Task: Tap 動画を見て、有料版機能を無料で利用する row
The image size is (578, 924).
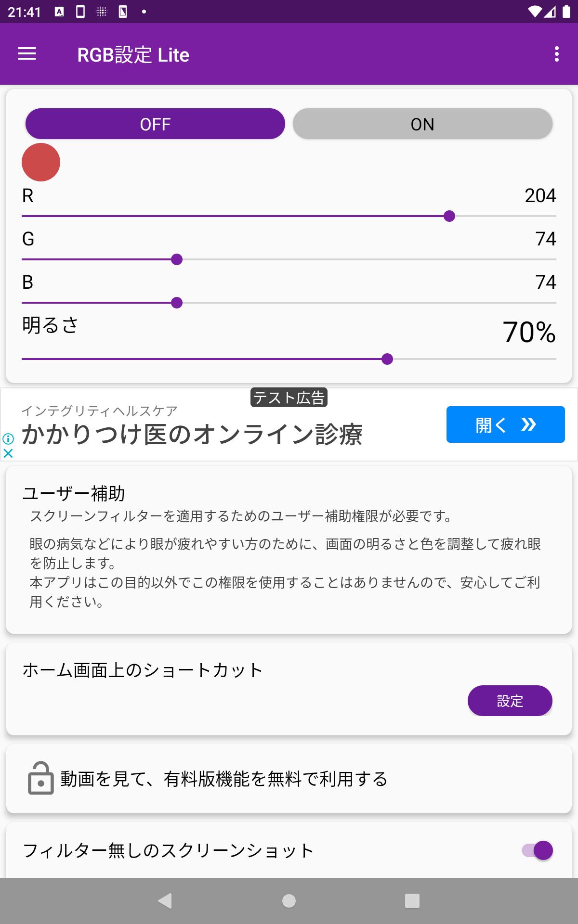Action: (x=289, y=779)
